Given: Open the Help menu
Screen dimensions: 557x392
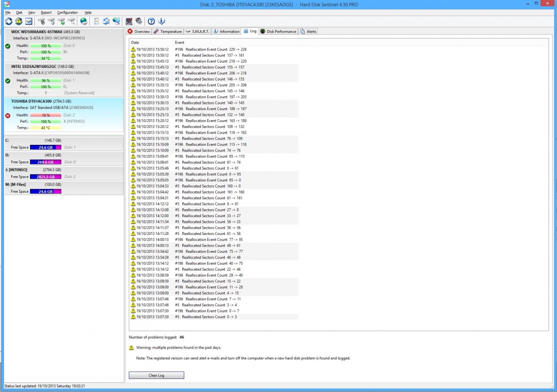Looking at the screenshot, I should point(88,13).
